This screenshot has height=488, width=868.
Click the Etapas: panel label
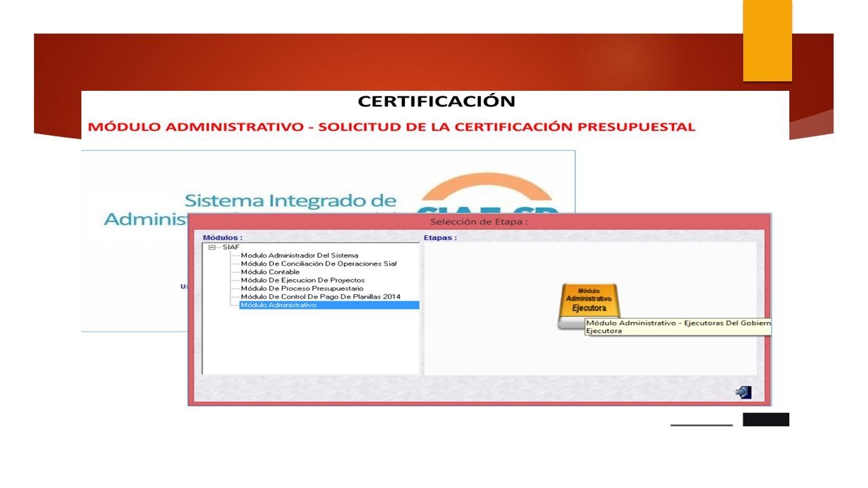point(440,238)
